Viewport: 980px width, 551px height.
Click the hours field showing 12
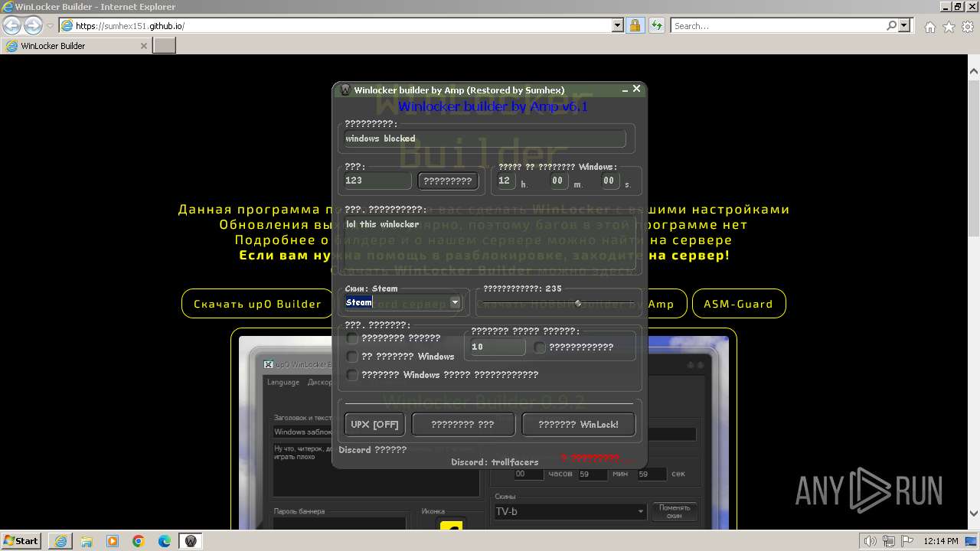[x=505, y=181]
